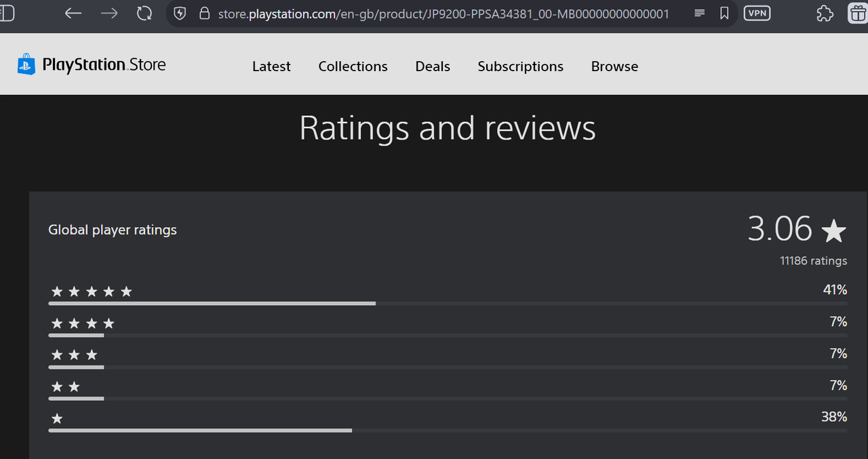Click the 11186 ratings count

click(x=813, y=261)
